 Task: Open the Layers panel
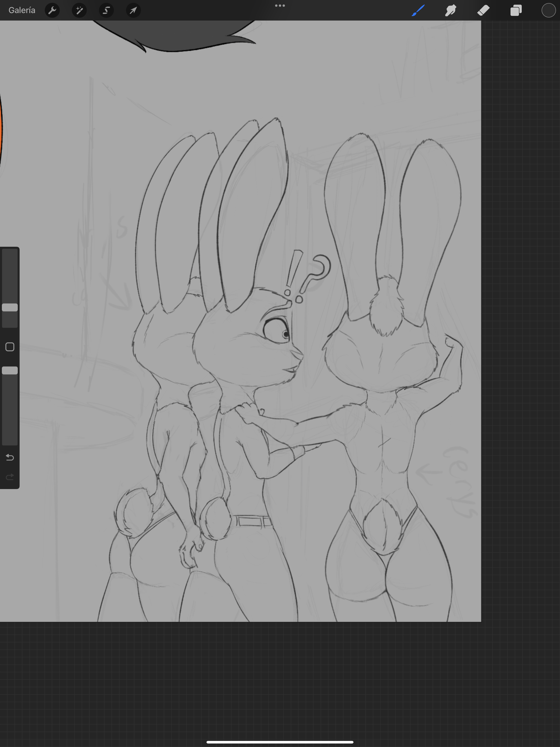coord(516,11)
